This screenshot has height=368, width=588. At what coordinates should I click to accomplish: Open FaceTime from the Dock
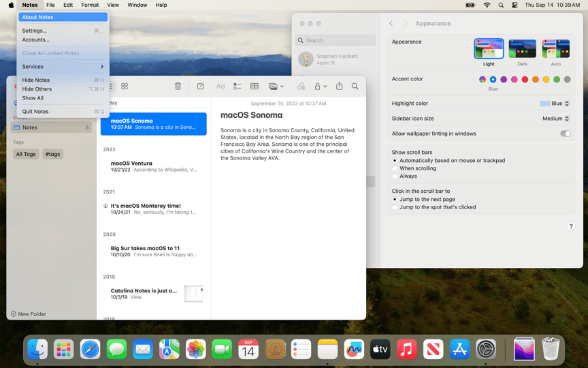coord(222,349)
